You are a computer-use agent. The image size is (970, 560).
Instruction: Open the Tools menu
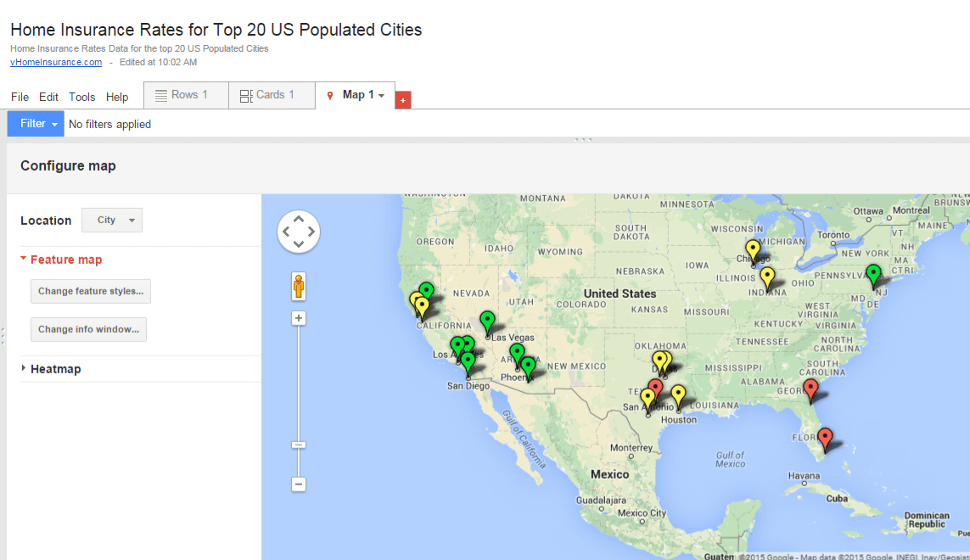coord(81,97)
